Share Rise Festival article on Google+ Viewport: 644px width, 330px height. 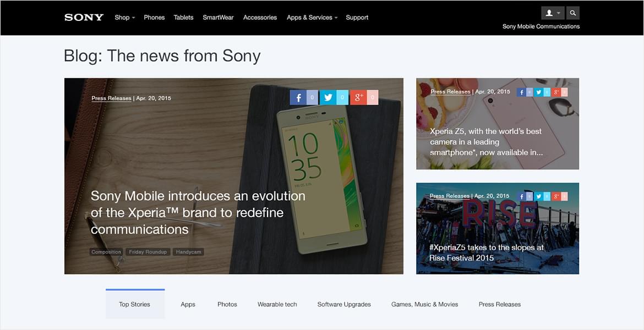[x=556, y=196]
